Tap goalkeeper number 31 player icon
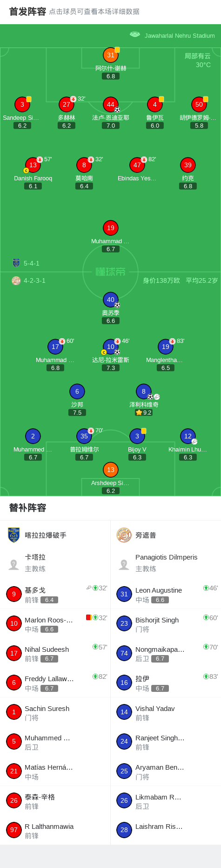Image resolution: width=221 pixels, height=868 pixels. 111,55
